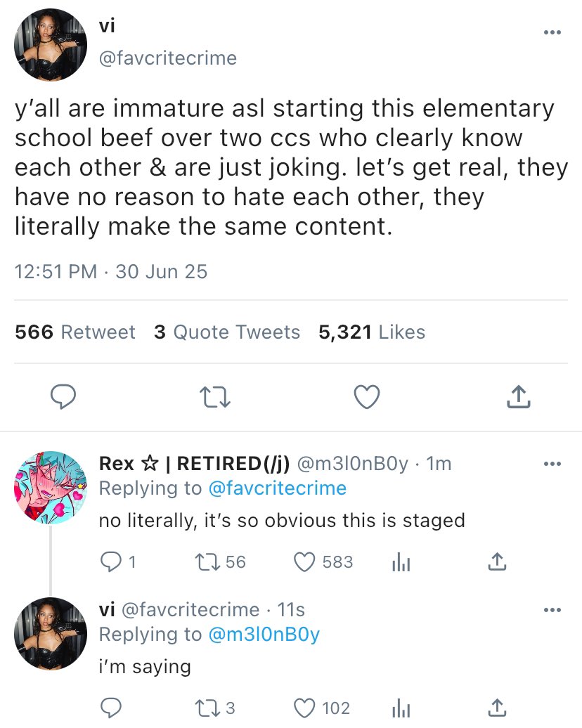Like vi's "i'm saying" reply
This screenshot has width=582, height=728.
pos(304,708)
